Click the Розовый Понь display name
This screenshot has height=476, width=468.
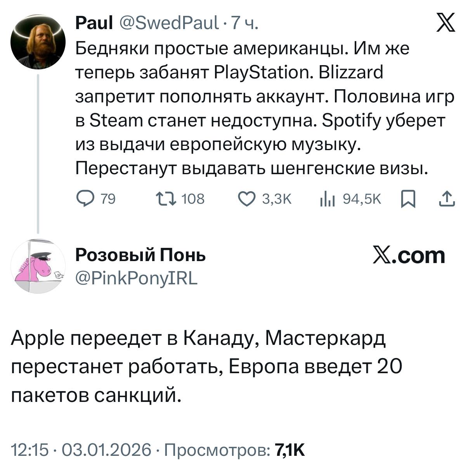140,255
